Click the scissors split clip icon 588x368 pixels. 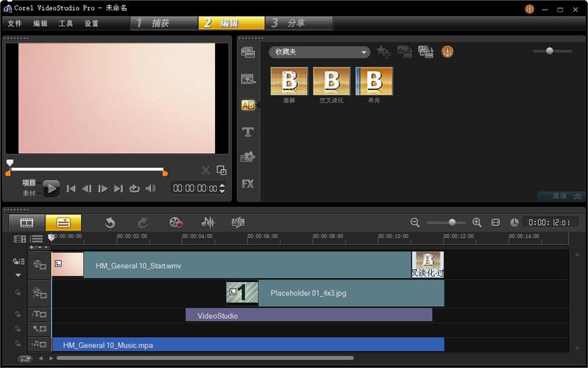(206, 170)
